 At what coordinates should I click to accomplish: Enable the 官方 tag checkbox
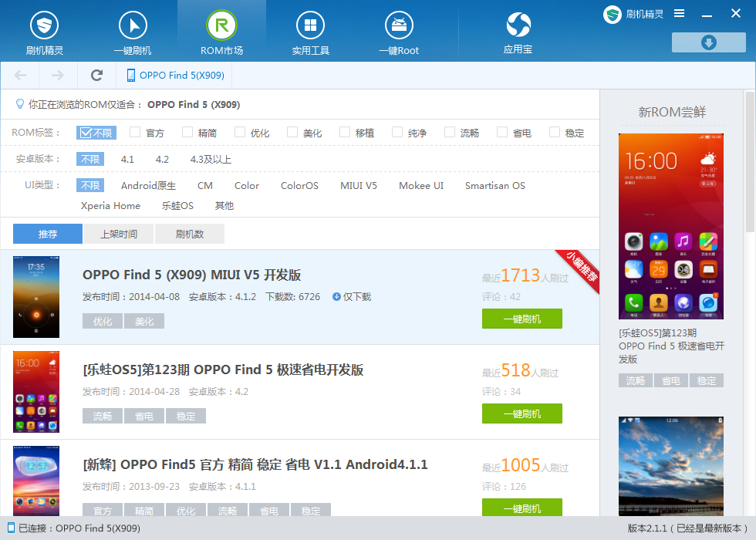click(135, 132)
